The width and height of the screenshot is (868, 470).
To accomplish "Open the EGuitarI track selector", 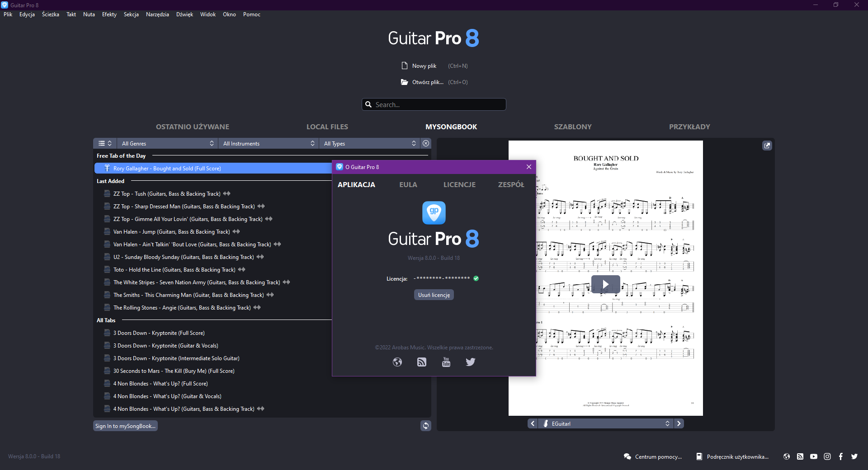I will point(606,423).
